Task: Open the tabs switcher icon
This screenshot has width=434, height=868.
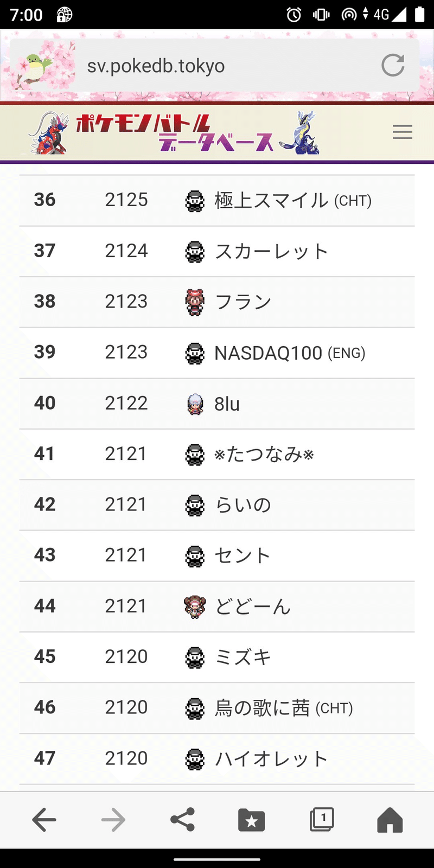Action: (x=321, y=820)
